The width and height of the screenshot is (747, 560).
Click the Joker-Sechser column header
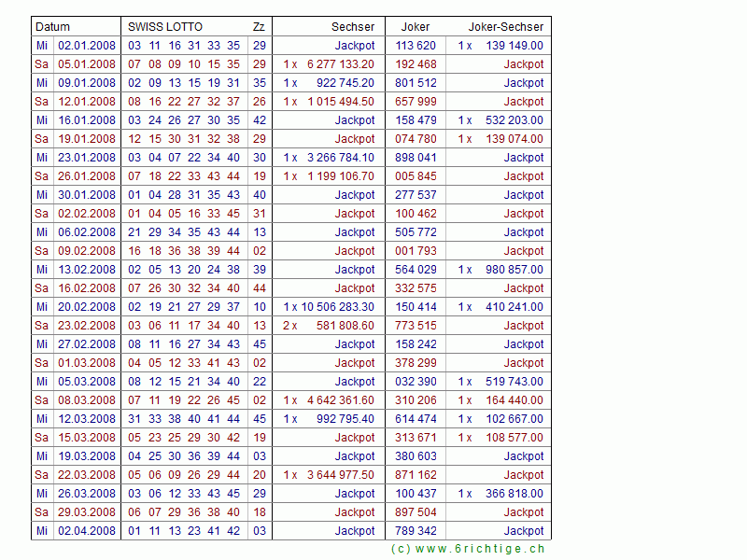click(x=508, y=27)
